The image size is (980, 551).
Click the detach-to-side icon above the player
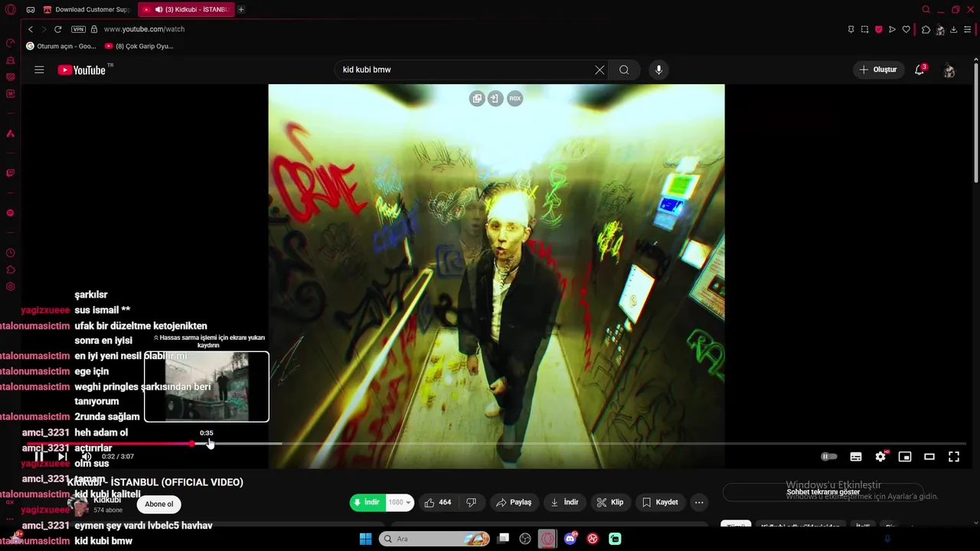pos(495,98)
